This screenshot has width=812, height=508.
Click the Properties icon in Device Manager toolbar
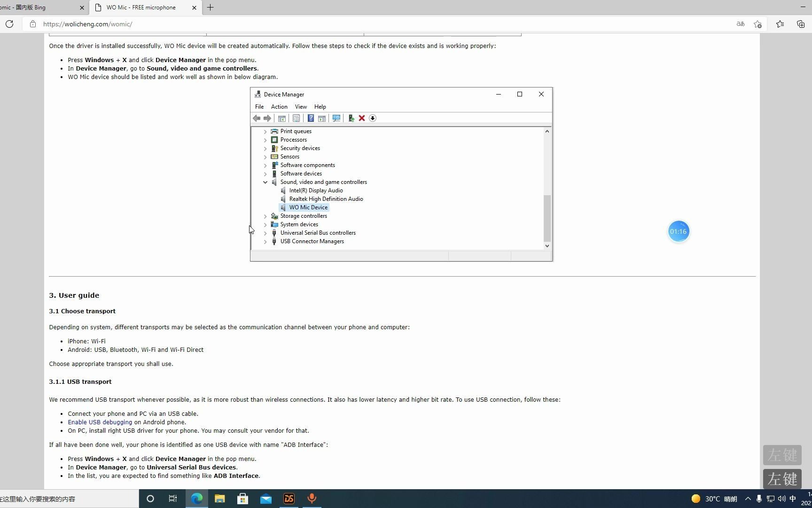pyautogui.click(x=296, y=118)
